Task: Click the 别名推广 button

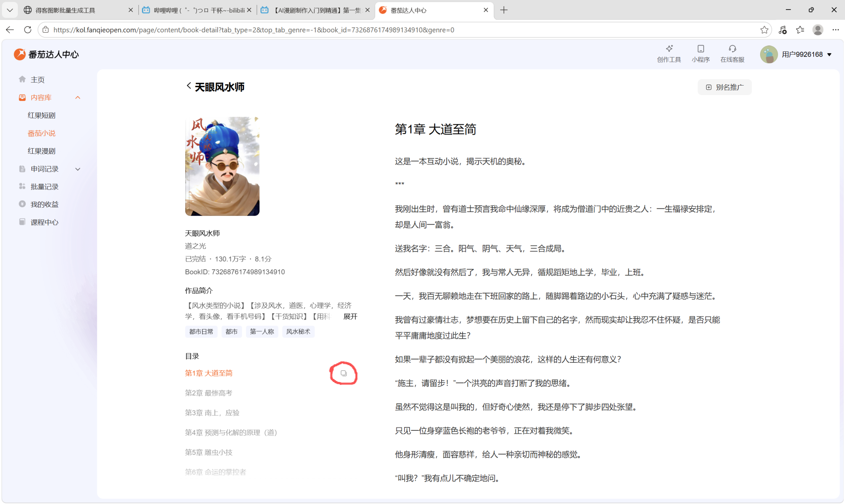Action: pos(724,87)
